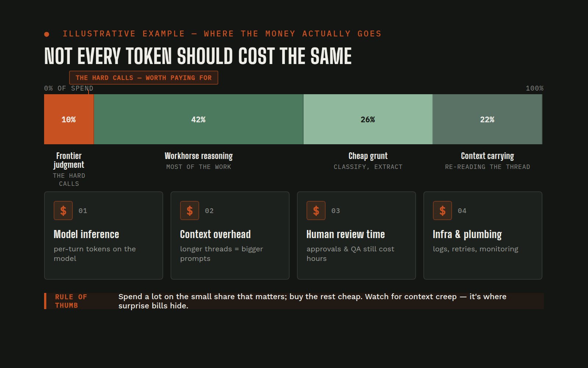Select the gray-green 22% bar segment
Viewport: 588px width, 368px height.
point(487,119)
